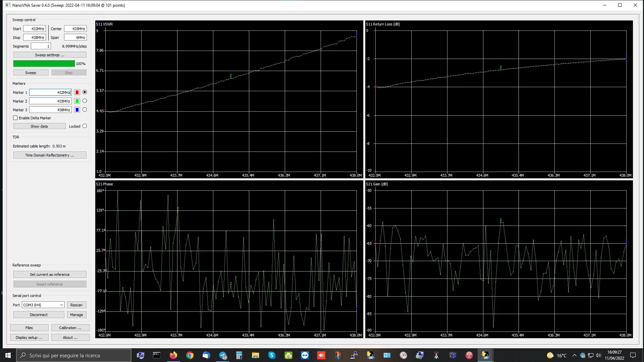The image size is (644, 362).
Task: Disconnect from the NanoVNA device
Action: (x=39, y=315)
